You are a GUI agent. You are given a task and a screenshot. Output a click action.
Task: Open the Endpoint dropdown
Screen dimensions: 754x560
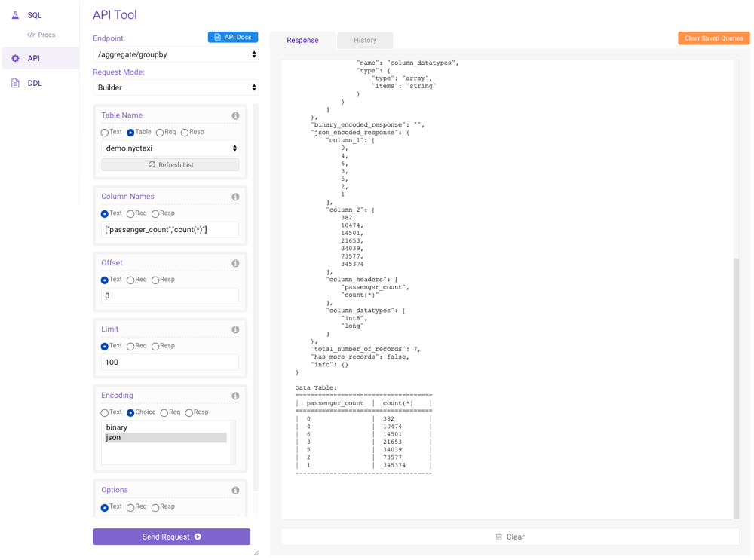pos(175,54)
